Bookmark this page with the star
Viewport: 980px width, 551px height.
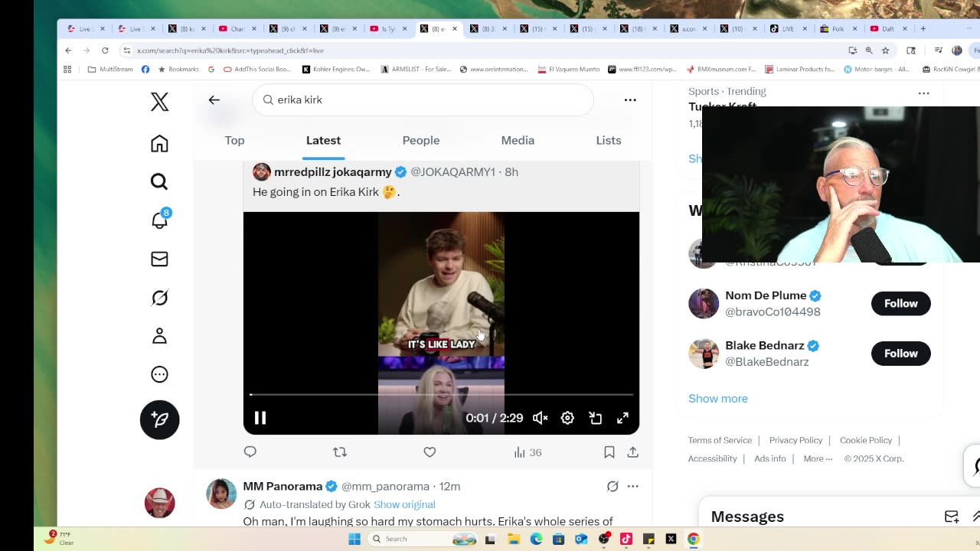point(886,51)
